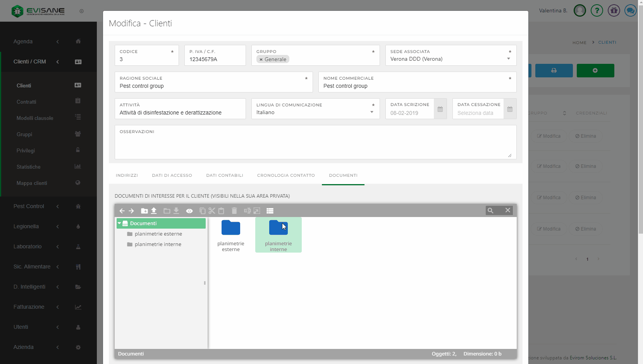Open the Sede Associata dropdown
The image size is (643, 364).
point(508,59)
